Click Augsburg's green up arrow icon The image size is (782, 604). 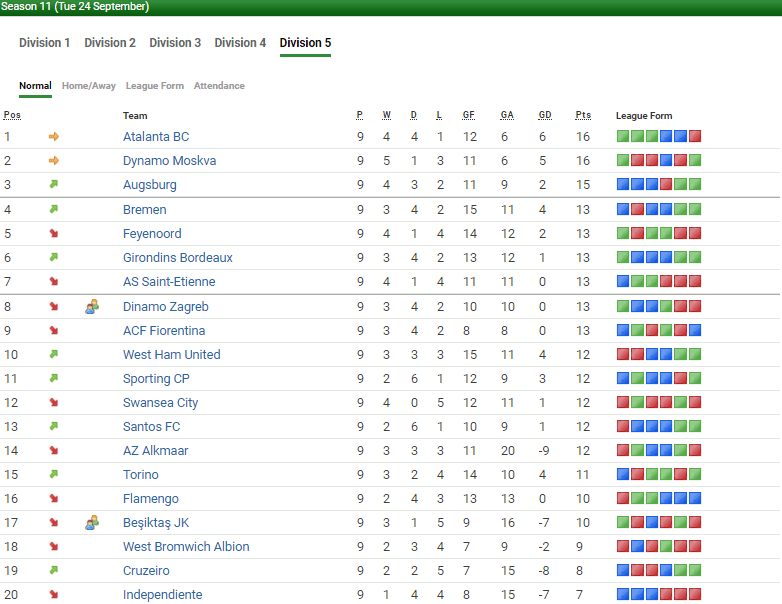[x=54, y=185]
